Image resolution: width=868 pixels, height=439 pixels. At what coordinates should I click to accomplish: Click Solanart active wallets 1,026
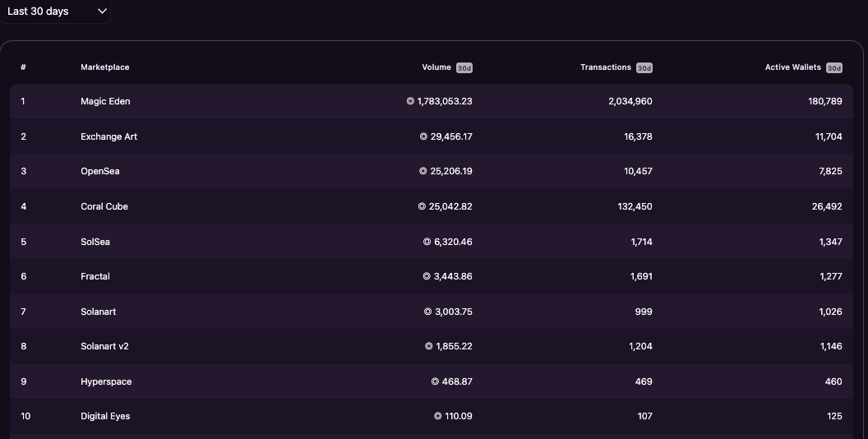pyautogui.click(x=830, y=312)
